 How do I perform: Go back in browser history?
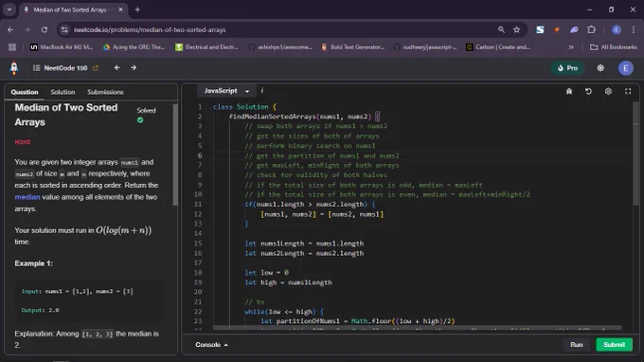pyautogui.click(x=10, y=29)
